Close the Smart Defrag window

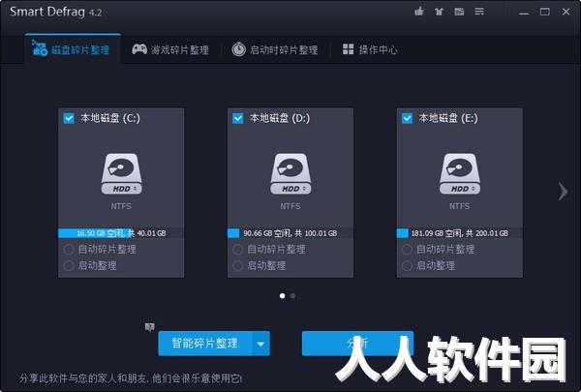pyautogui.click(x=566, y=12)
